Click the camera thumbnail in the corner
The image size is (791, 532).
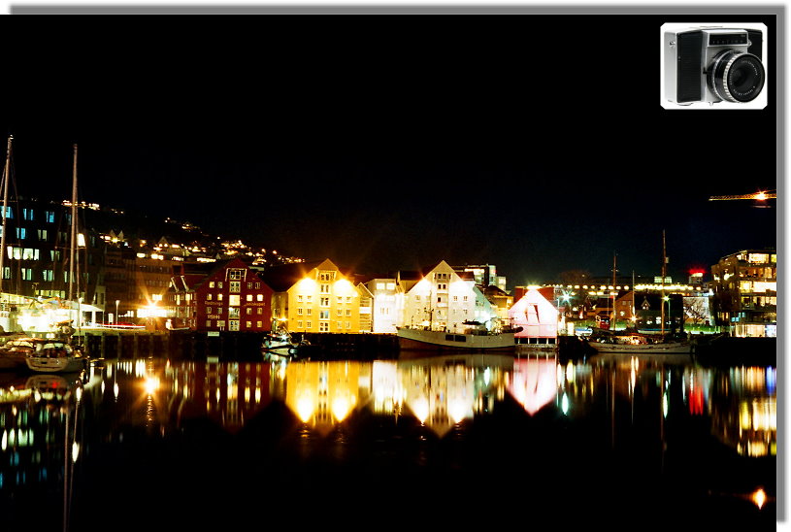tap(713, 65)
